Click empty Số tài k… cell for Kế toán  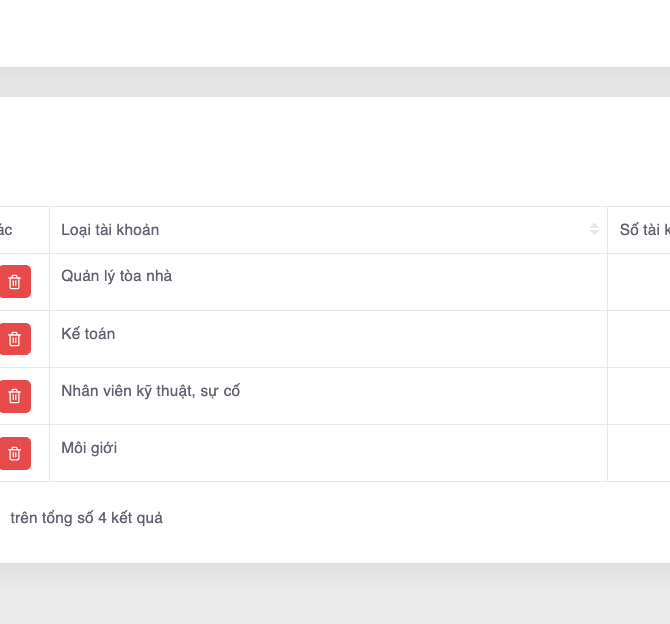(638, 339)
